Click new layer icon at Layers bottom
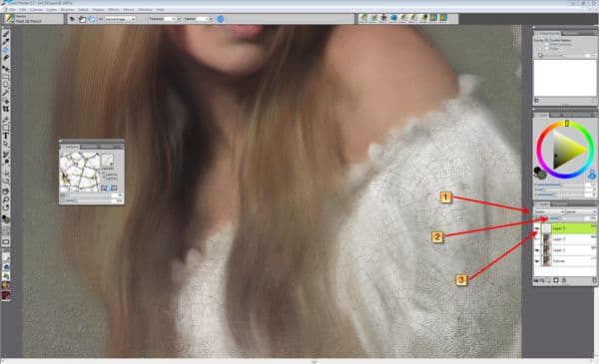This screenshot has height=364, width=599. click(556, 280)
